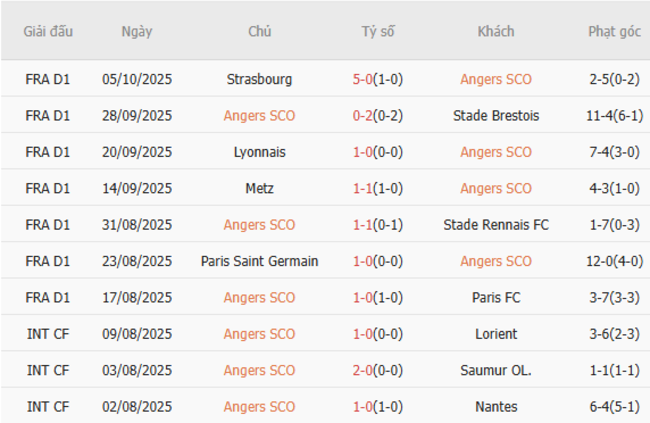Click the Tỷ số column header
This screenshot has height=423, width=650.
click(x=378, y=31)
